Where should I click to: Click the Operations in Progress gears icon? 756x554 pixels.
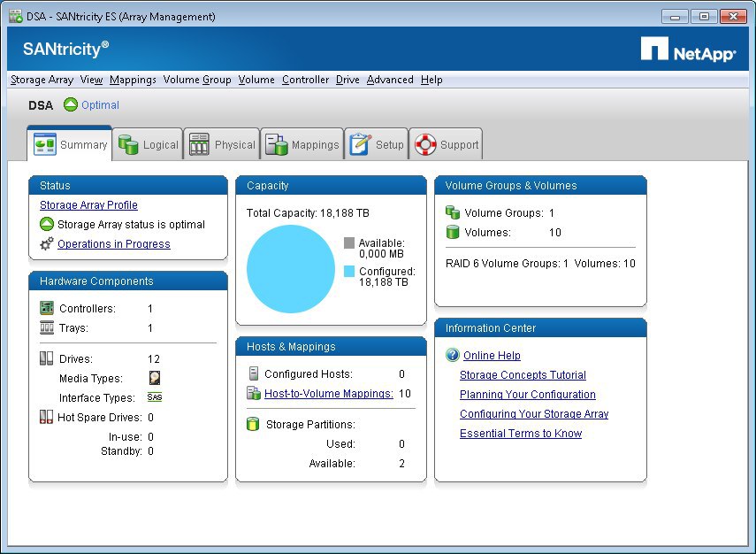click(x=47, y=243)
